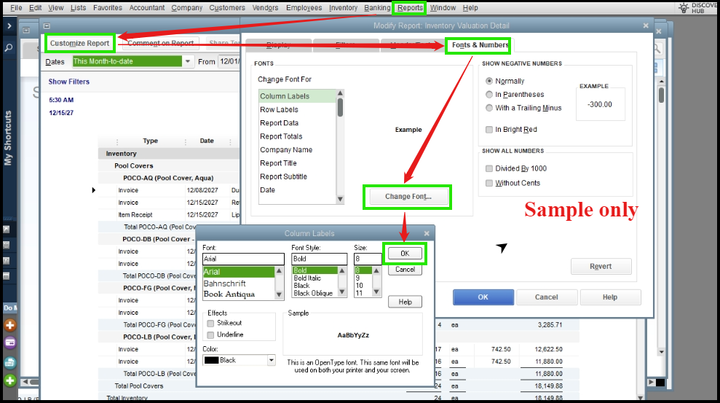The height and width of the screenshot is (403, 720).
Task: Click the Comment on Report button
Action: pyautogui.click(x=160, y=43)
